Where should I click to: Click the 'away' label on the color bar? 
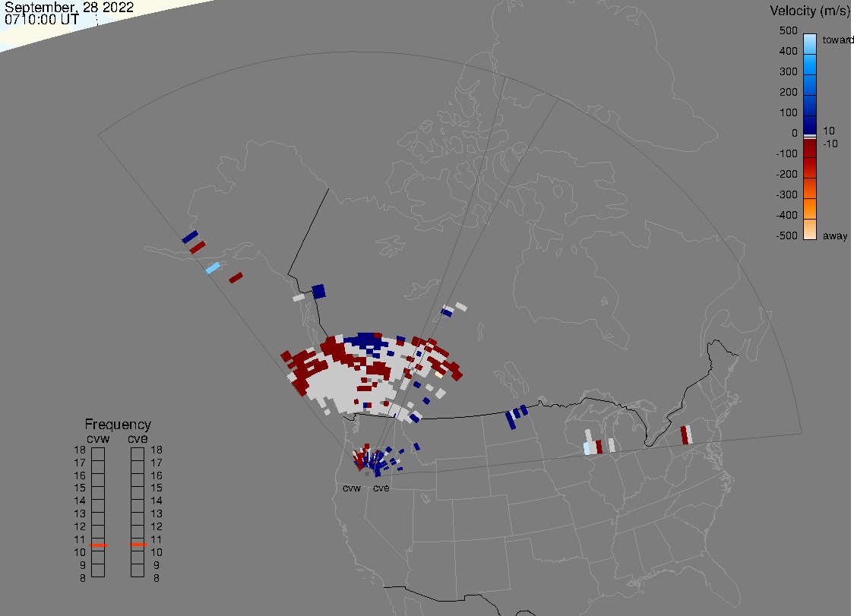pos(835,235)
